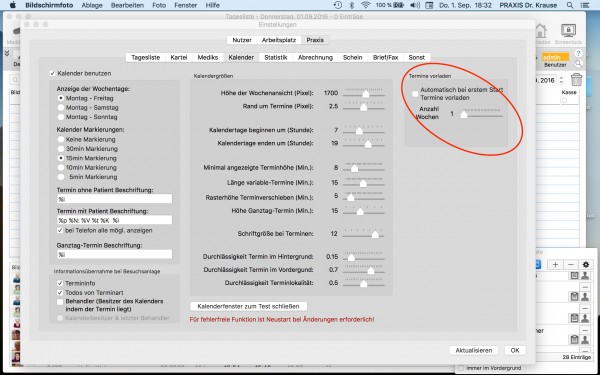Tick the Kasse column checkbox
600x375 pixels.
(564, 100)
